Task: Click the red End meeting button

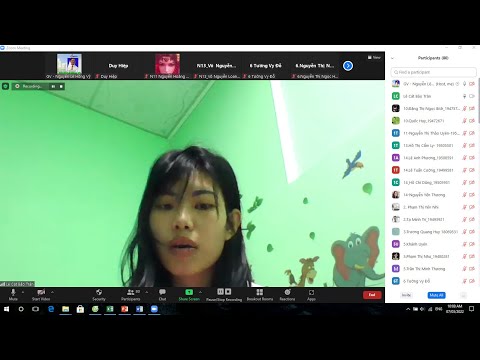Action: click(372, 295)
